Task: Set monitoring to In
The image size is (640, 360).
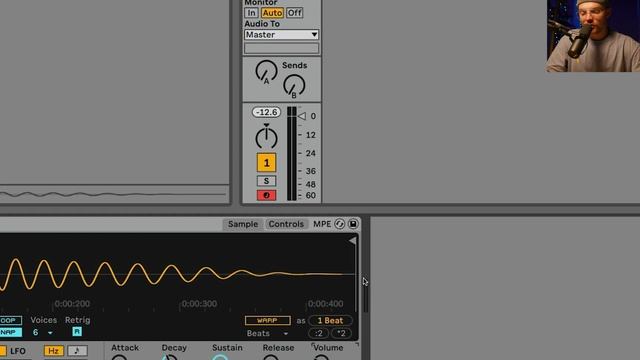Action: point(251,13)
